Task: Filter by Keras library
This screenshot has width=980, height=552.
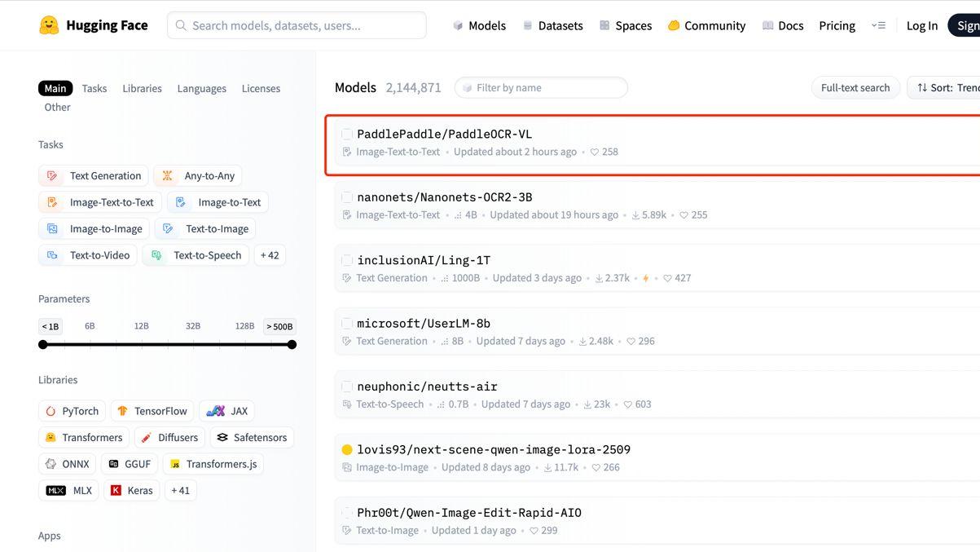Action: tap(132, 490)
